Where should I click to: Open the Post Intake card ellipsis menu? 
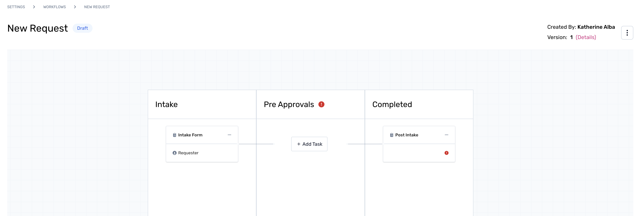click(446, 135)
